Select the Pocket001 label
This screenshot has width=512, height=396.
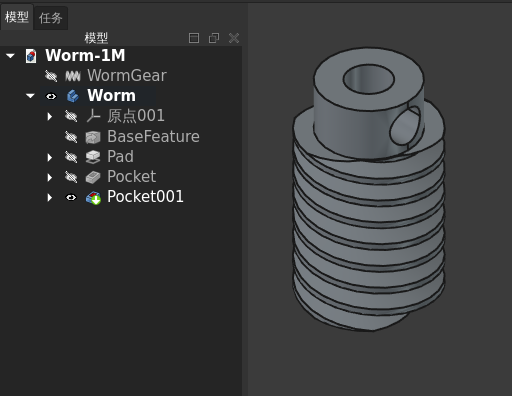pos(145,197)
